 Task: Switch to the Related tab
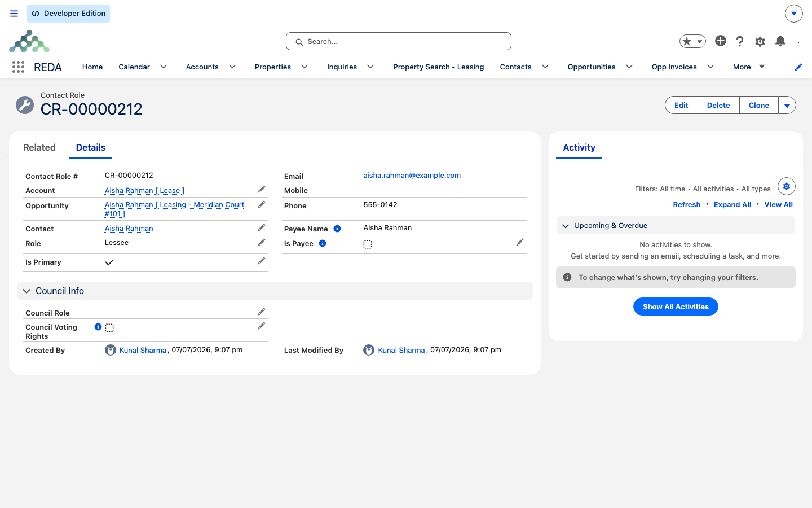(39, 147)
